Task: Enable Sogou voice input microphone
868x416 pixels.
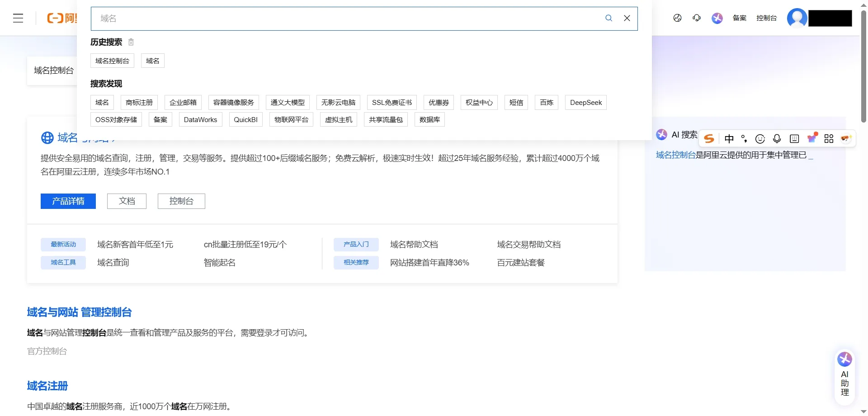Action: coord(777,139)
